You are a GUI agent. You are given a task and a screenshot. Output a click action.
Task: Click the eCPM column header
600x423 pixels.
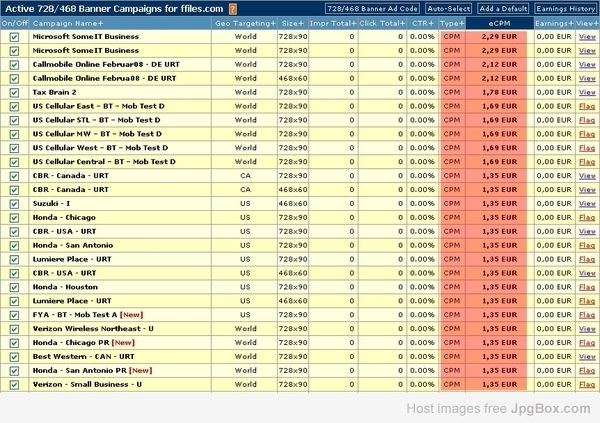coord(497,22)
